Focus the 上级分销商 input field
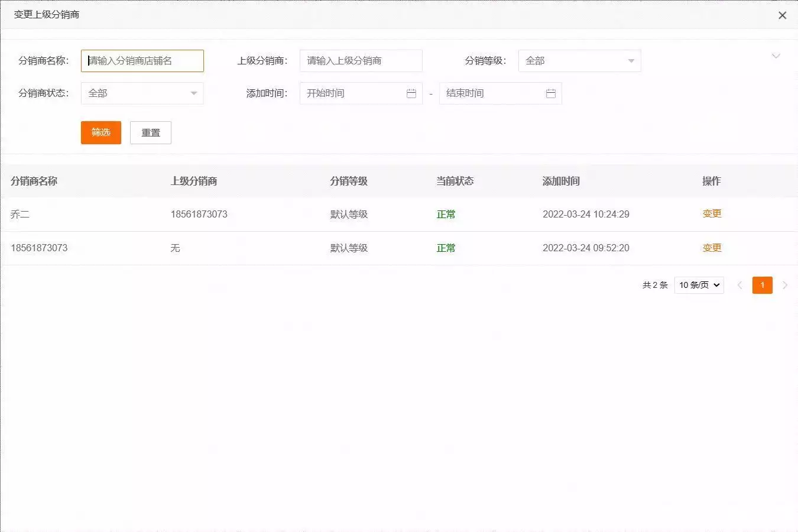 click(361, 61)
